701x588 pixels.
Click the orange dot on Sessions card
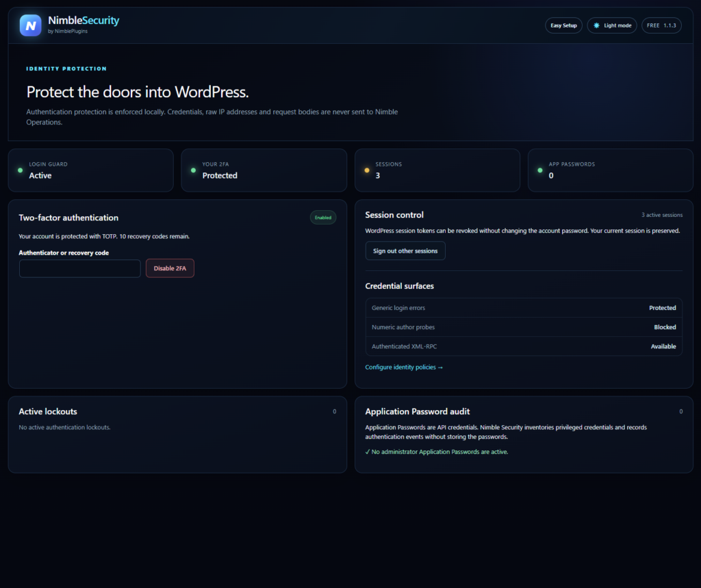pyautogui.click(x=367, y=170)
